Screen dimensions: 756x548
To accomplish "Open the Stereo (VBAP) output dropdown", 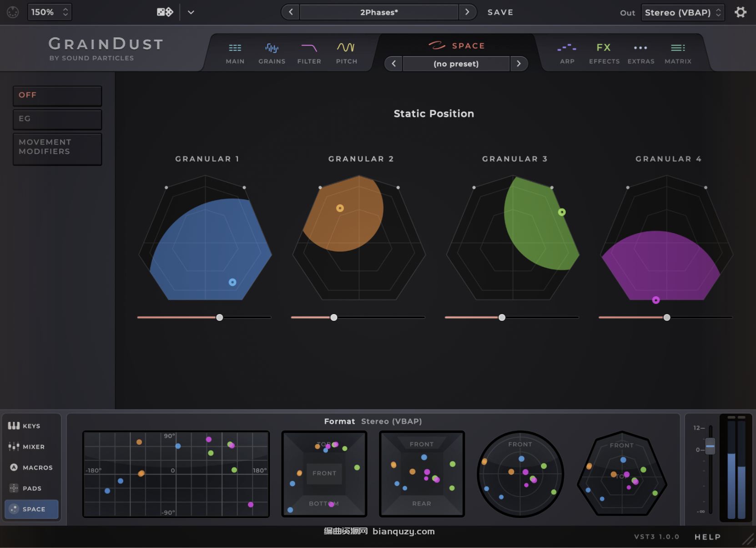I will (682, 12).
